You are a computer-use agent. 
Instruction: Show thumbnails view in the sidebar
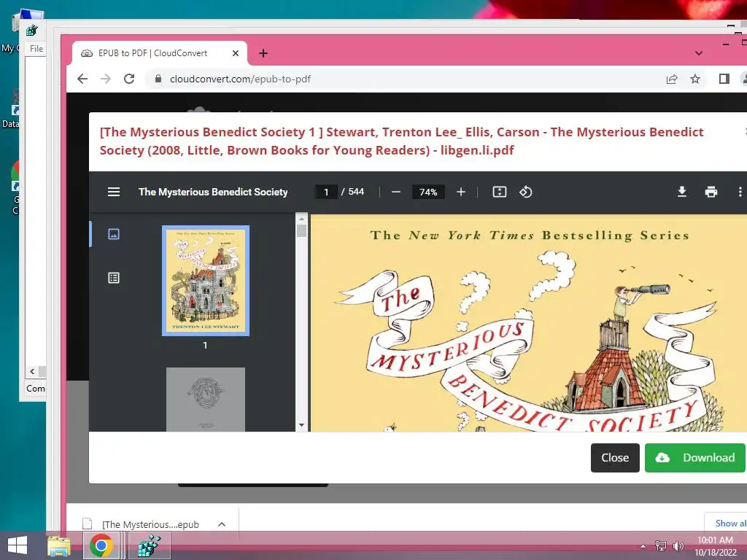click(114, 234)
